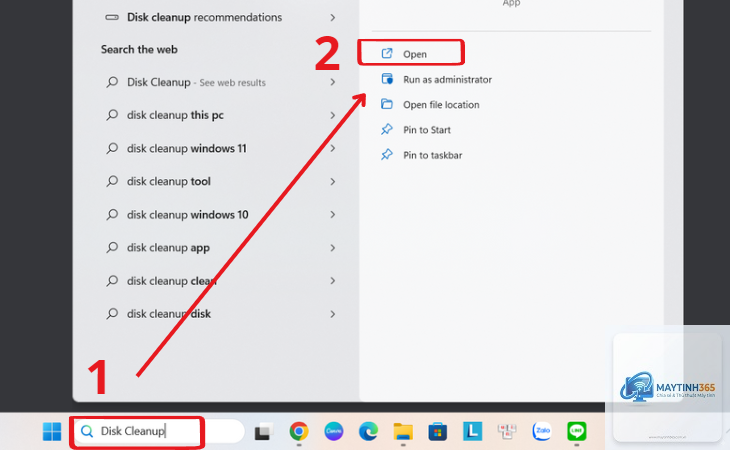Viewport: 730px width, 450px height.
Task: Click search icon beside 'disk cleanup tool'
Action: click(112, 181)
